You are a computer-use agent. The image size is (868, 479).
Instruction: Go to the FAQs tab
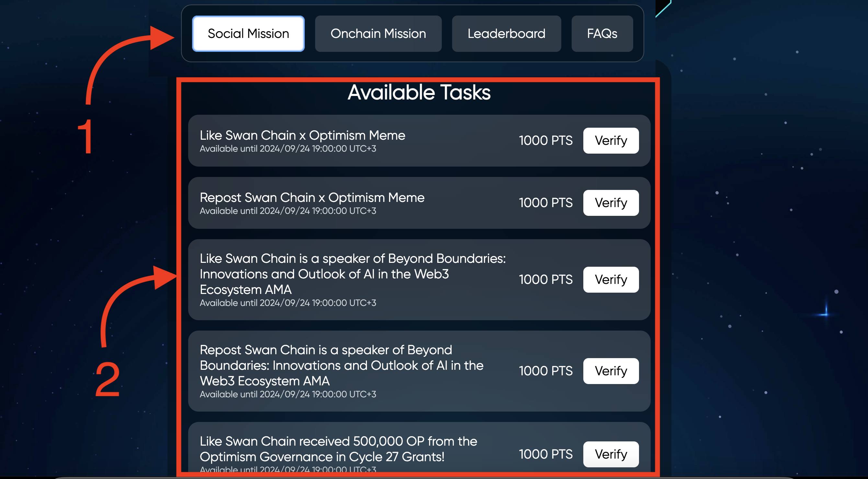[602, 34]
